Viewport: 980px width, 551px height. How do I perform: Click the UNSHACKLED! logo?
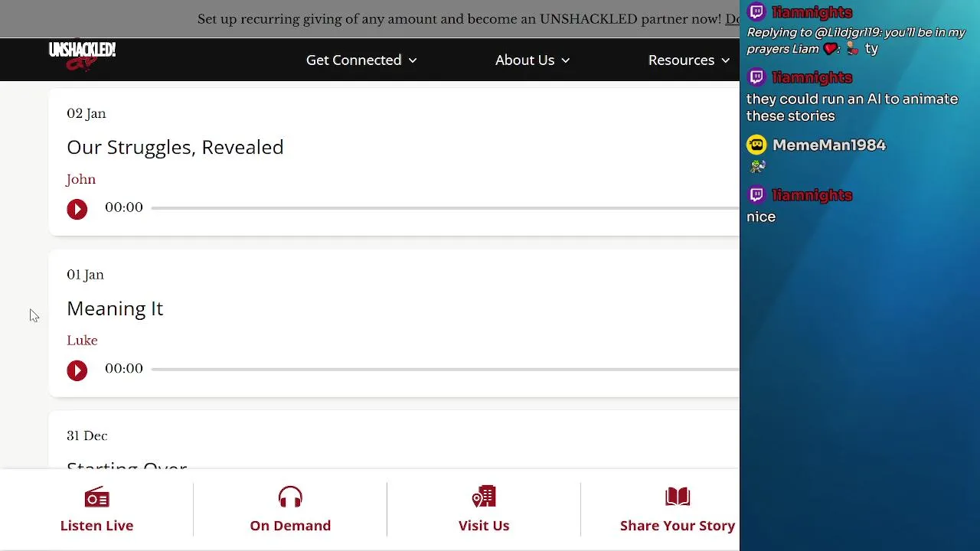point(82,56)
